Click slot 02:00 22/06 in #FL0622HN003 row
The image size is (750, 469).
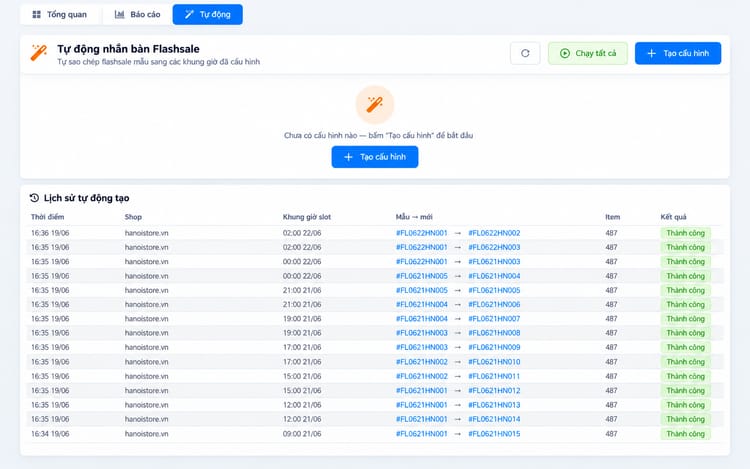[302, 247]
